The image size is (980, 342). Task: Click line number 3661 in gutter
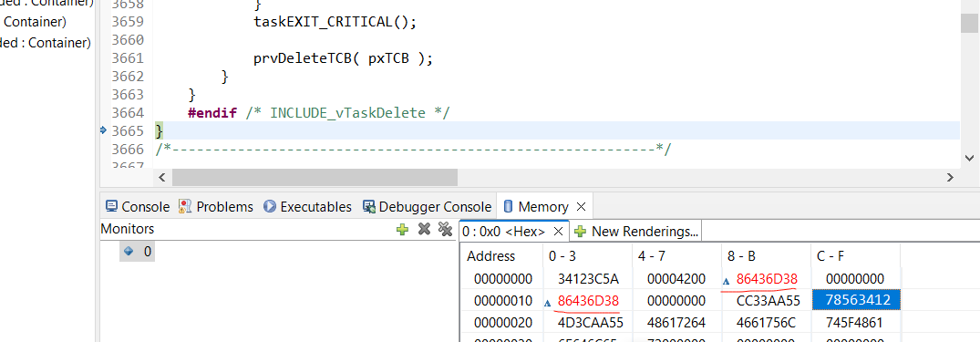tap(129, 58)
